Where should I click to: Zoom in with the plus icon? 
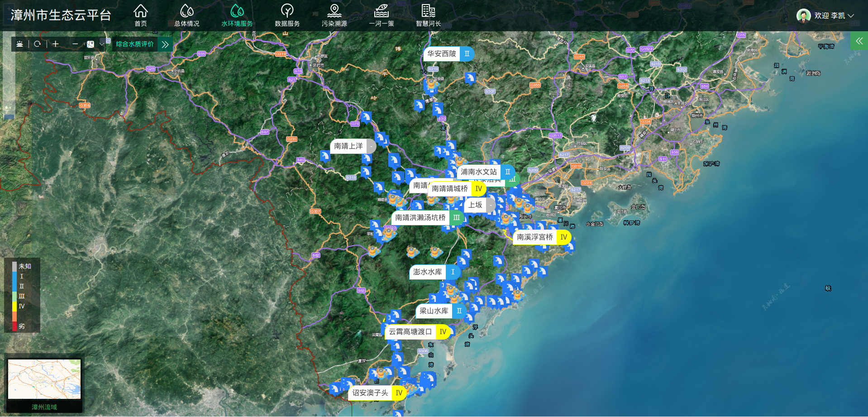pyautogui.click(x=55, y=44)
